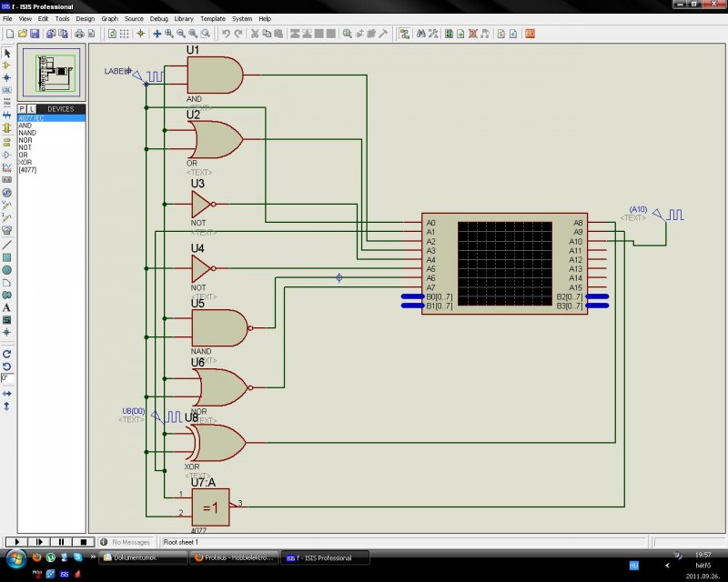728x582 pixels.
Task: Click the undo arrow icon
Action: coord(226,34)
